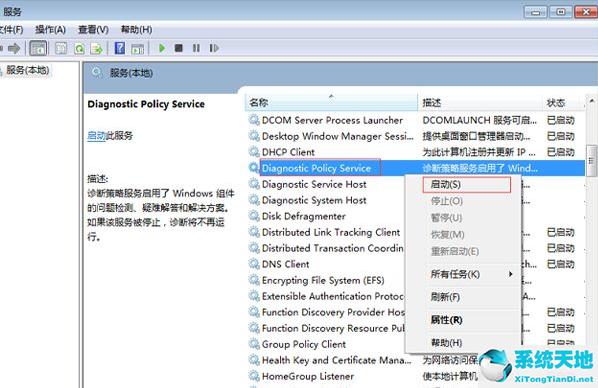Image resolution: width=598 pixels, height=388 pixels.
Task: Click the forward arrow toolbar icon
Action: pyautogui.click(x=14, y=48)
